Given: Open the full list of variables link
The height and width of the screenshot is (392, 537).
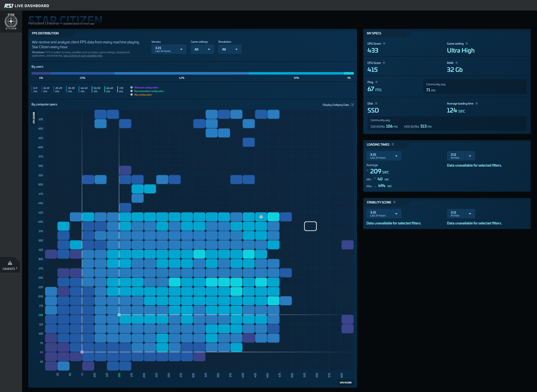Looking at the screenshot, I should point(83,56).
